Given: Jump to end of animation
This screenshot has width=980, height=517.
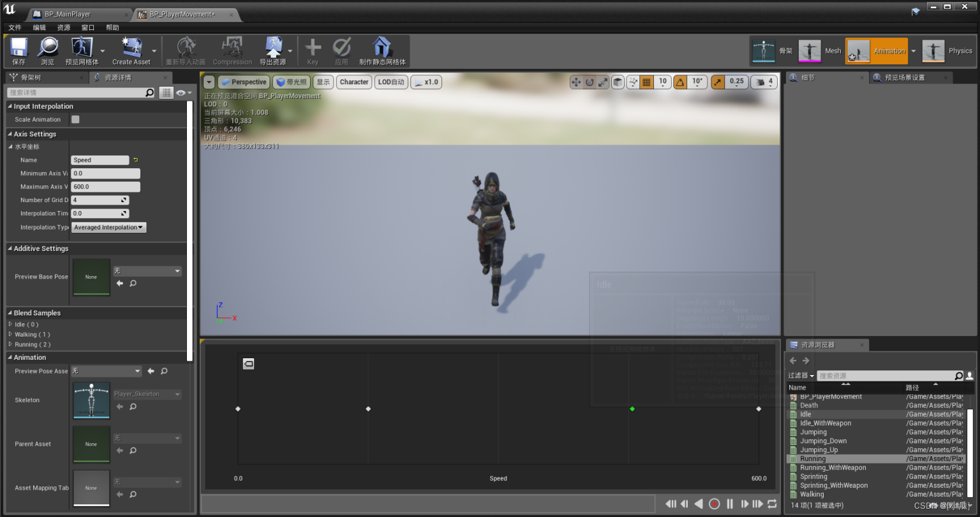Looking at the screenshot, I should coord(758,504).
